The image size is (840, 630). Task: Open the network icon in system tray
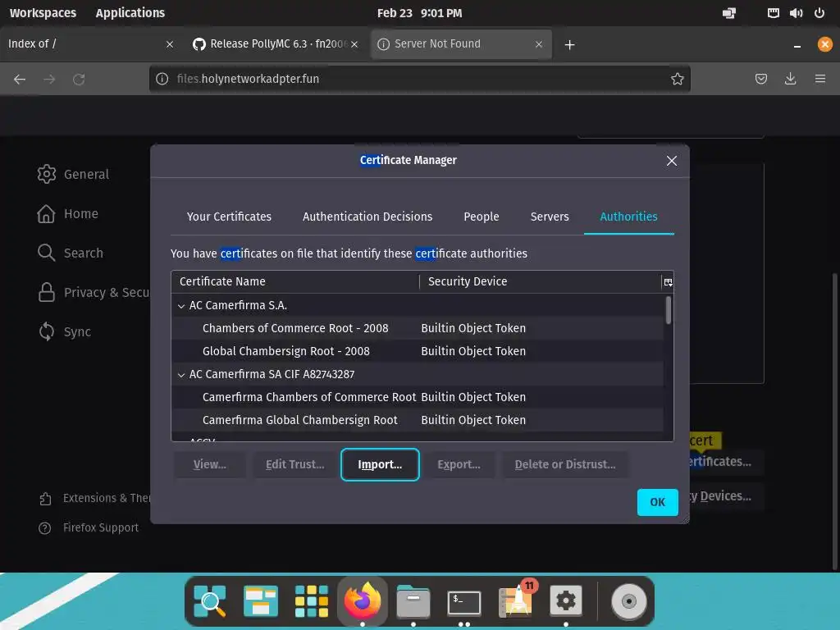[x=773, y=13]
